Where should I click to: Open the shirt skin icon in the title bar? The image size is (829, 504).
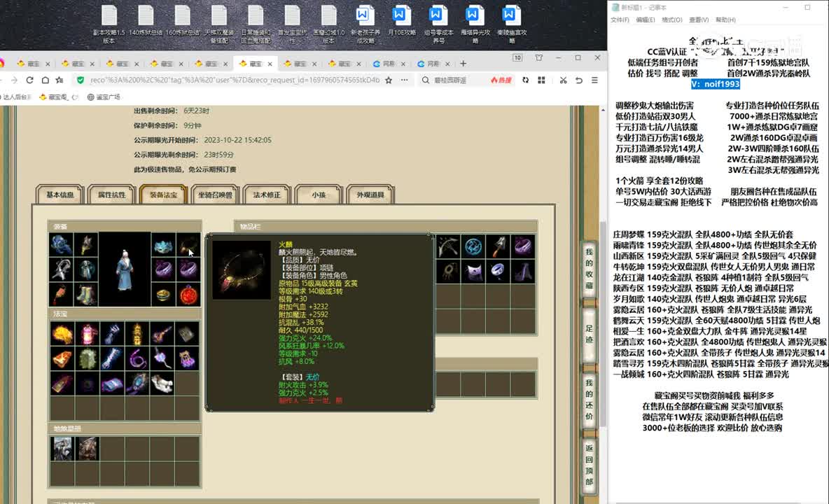pyautogui.click(x=538, y=57)
